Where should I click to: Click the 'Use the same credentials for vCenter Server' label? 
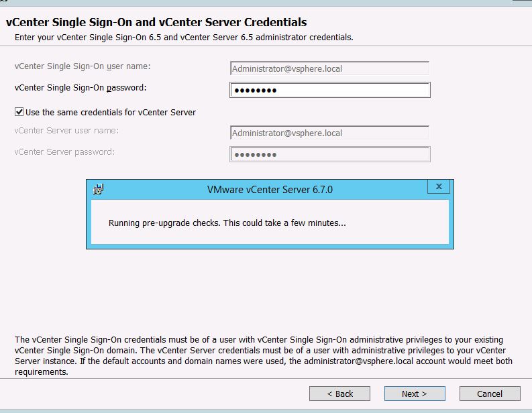[x=110, y=112]
